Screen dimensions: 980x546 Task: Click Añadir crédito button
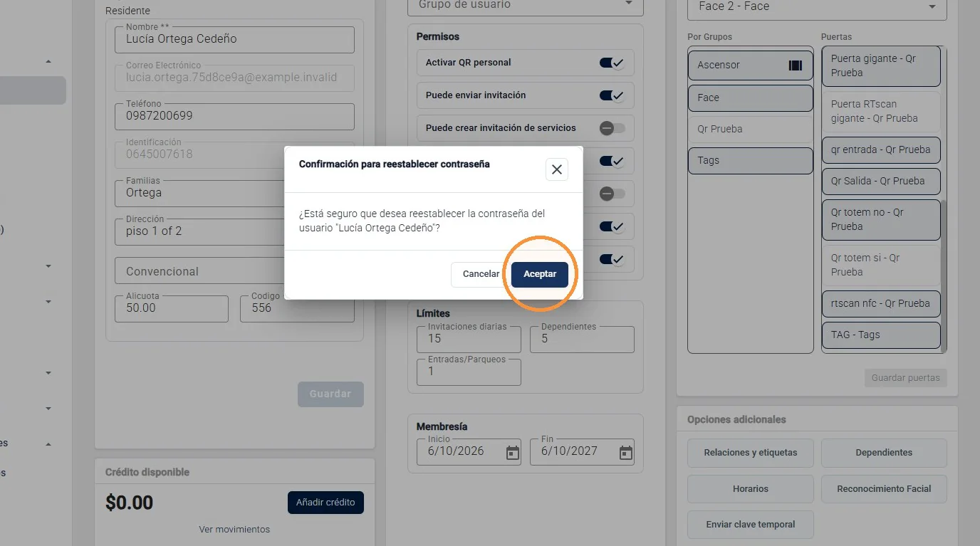325,503
